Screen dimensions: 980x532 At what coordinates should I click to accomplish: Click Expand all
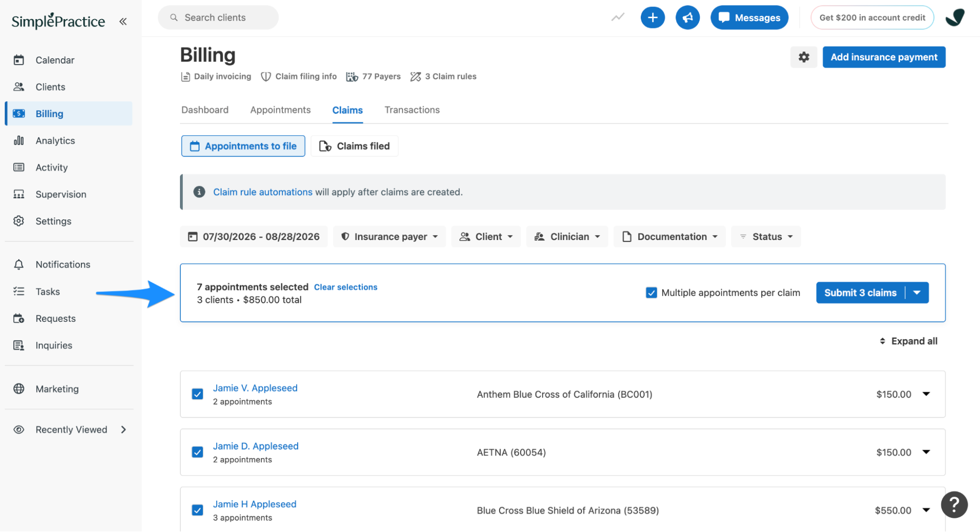tap(908, 341)
